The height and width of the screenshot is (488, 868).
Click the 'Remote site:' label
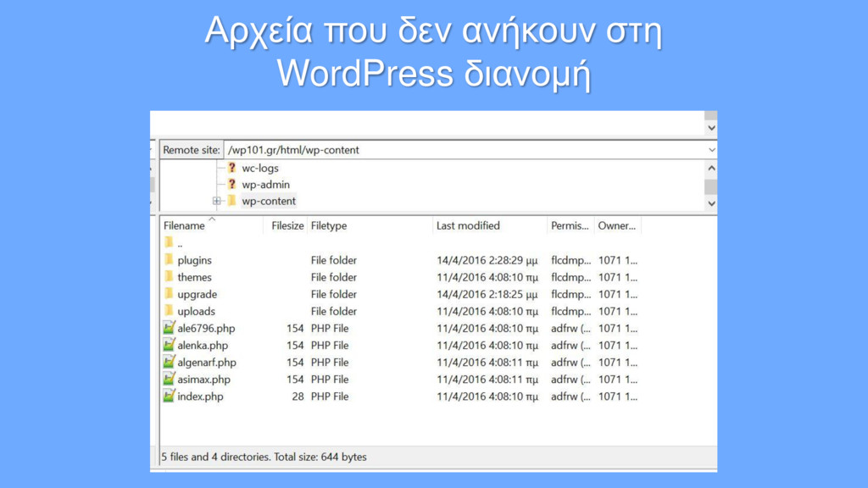pyautogui.click(x=192, y=150)
